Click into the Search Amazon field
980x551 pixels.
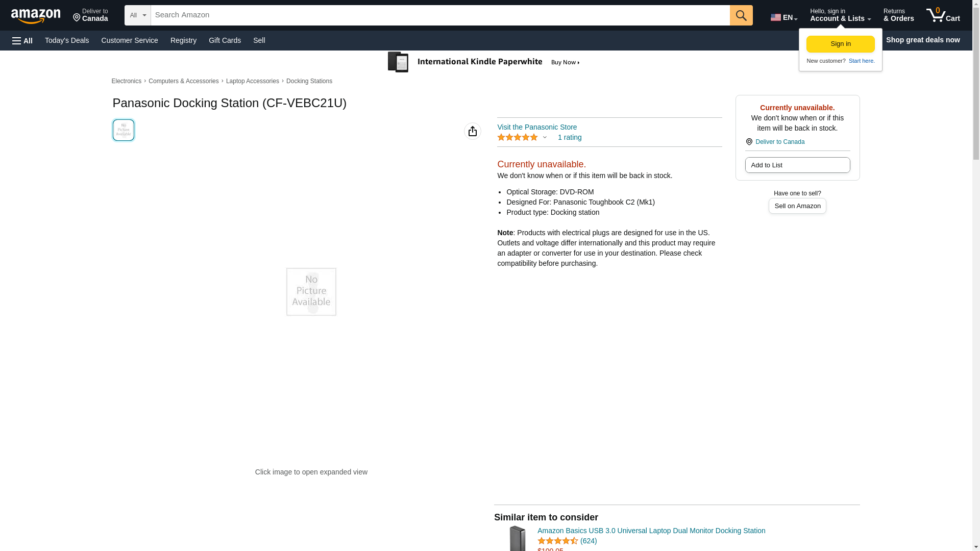(x=439, y=15)
